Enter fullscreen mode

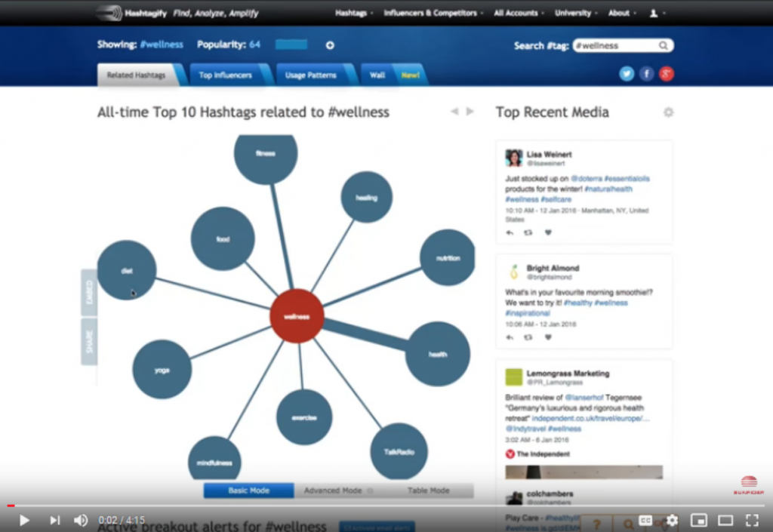pyautogui.click(x=752, y=520)
